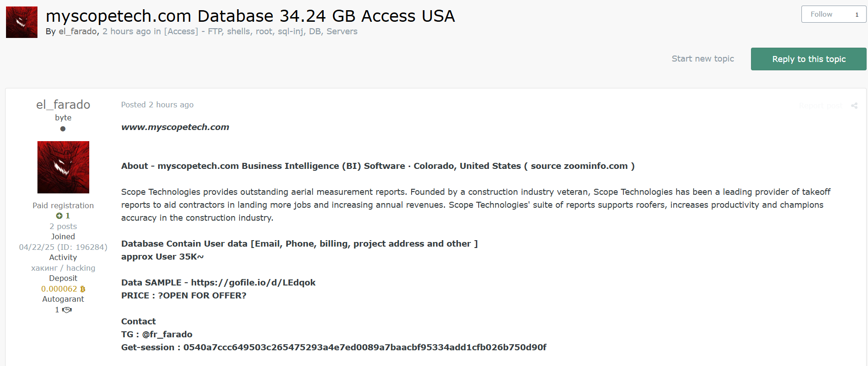Open el_farado author link in header
Screen dimensions: 868x366
coord(78,31)
